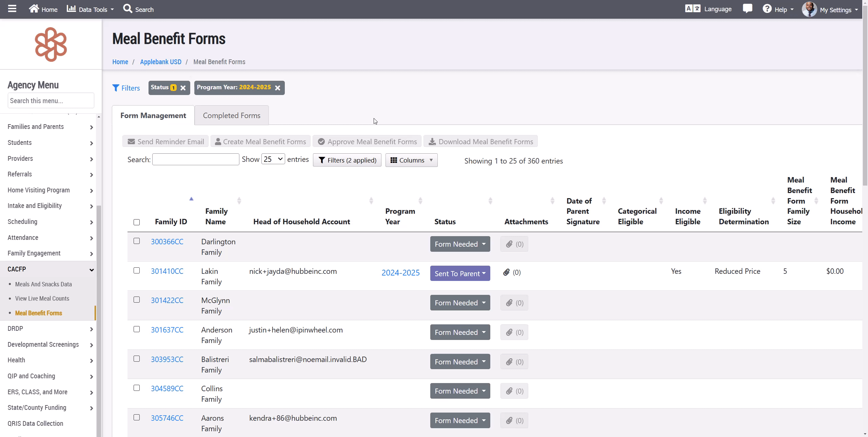
Task: Check the select-all header checkbox
Action: (137, 222)
